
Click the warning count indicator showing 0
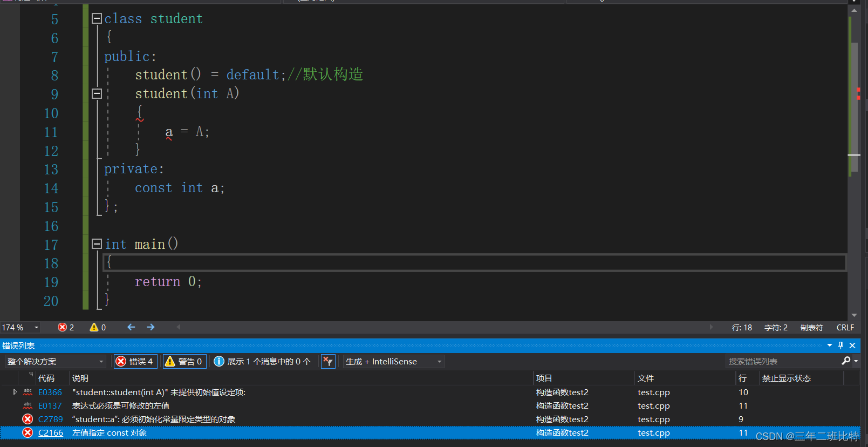98,328
